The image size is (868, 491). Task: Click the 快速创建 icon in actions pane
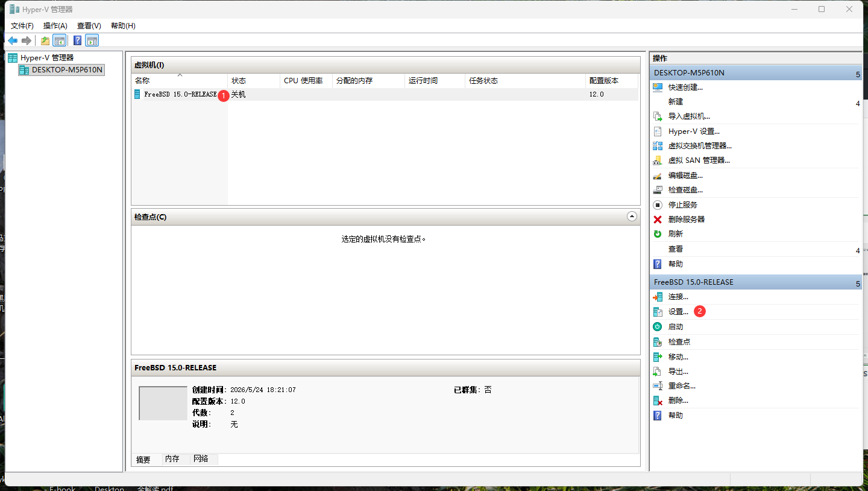[658, 87]
